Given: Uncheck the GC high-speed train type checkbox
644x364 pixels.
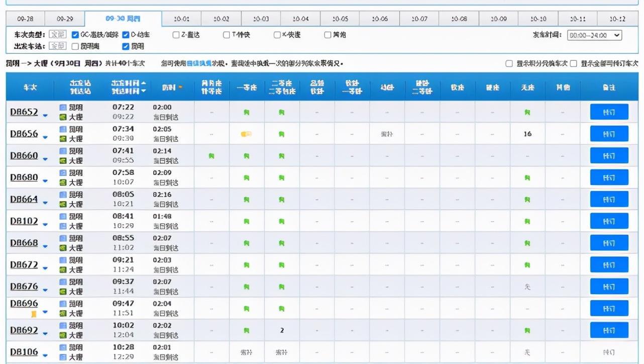Looking at the screenshot, I should click(75, 35).
